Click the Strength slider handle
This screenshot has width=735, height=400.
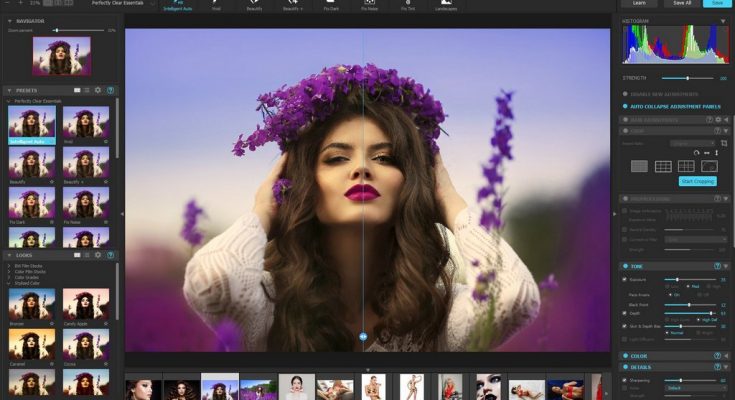687,77
